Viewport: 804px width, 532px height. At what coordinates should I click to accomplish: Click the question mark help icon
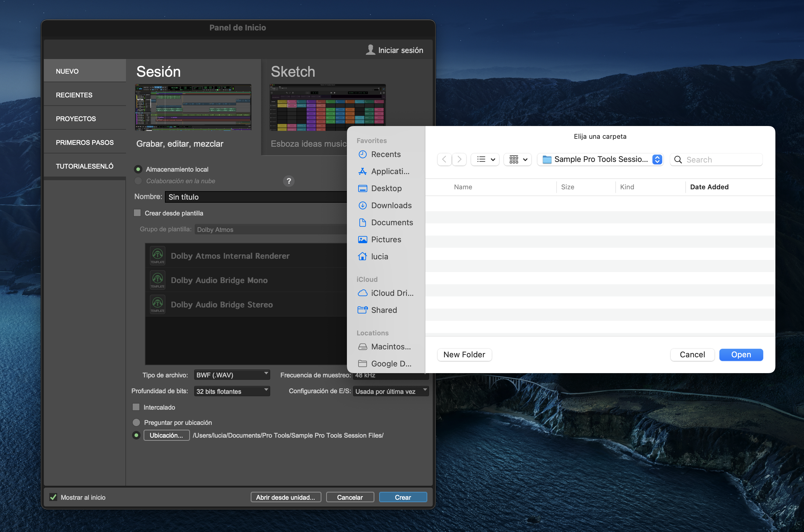[x=289, y=181]
